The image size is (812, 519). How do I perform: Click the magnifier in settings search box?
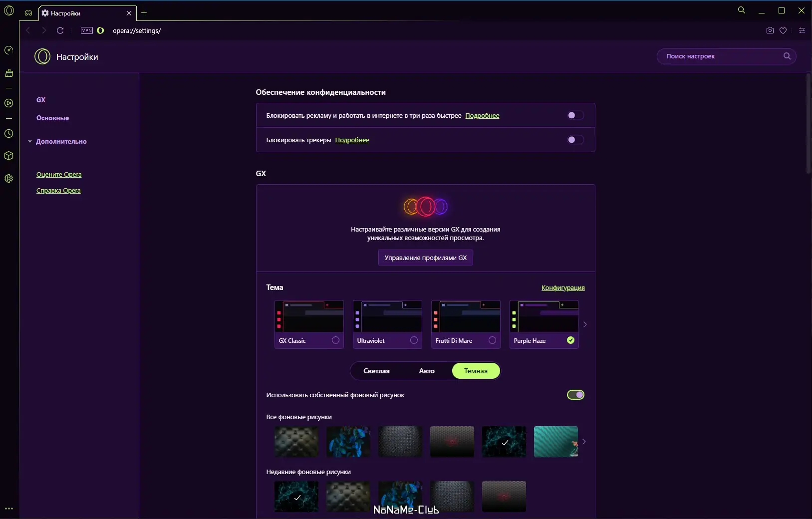(x=787, y=56)
